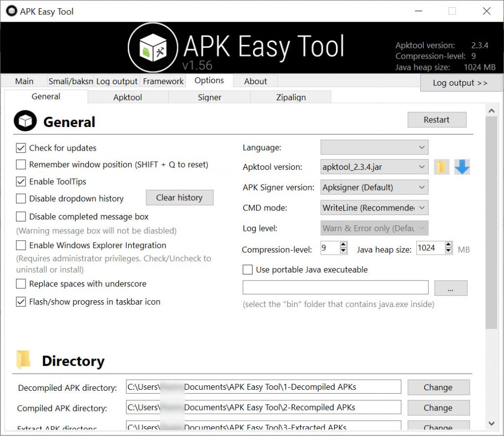Open the CMD mode dropdown
Image resolution: width=504 pixels, height=436 pixels.
(x=374, y=208)
